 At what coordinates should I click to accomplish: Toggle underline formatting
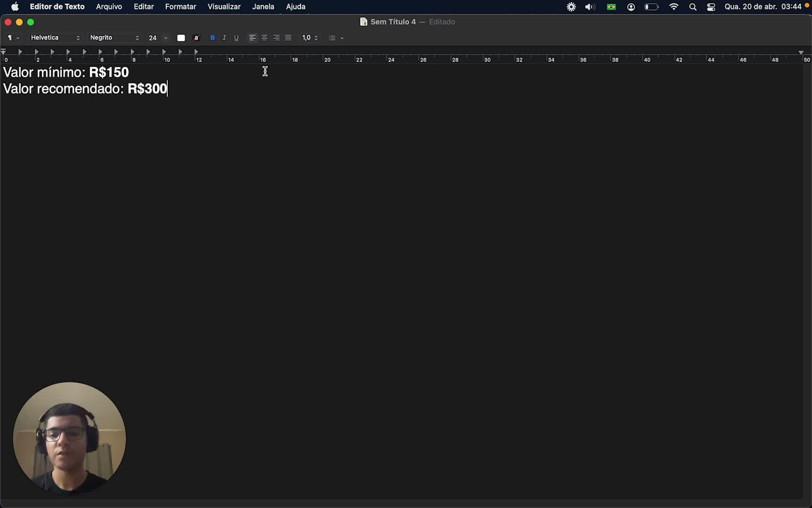coord(236,38)
